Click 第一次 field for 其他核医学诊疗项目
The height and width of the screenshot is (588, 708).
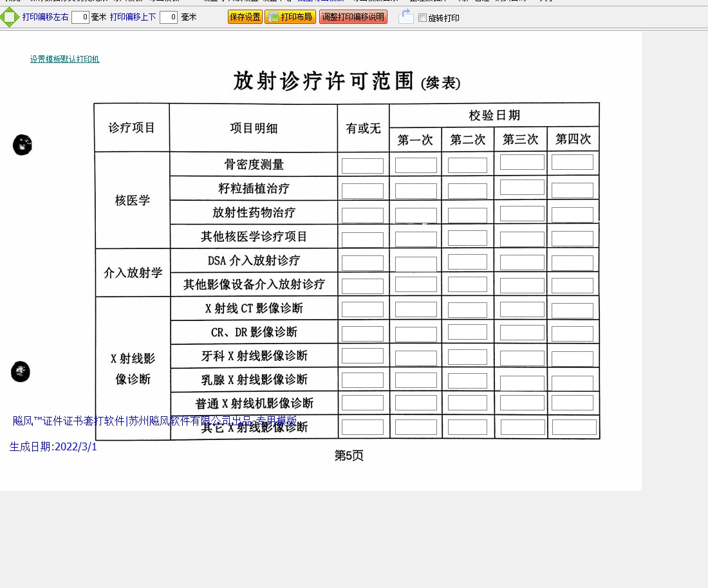pyautogui.click(x=416, y=239)
